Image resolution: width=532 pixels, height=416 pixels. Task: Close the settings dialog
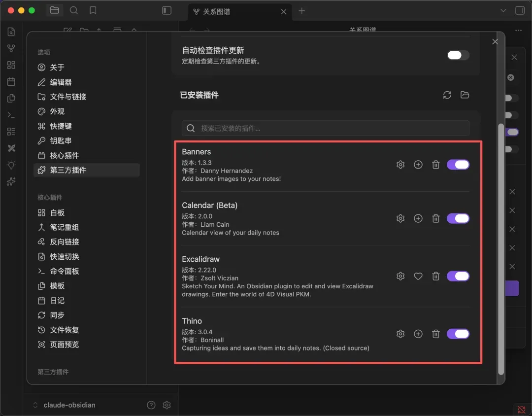tap(495, 41)
